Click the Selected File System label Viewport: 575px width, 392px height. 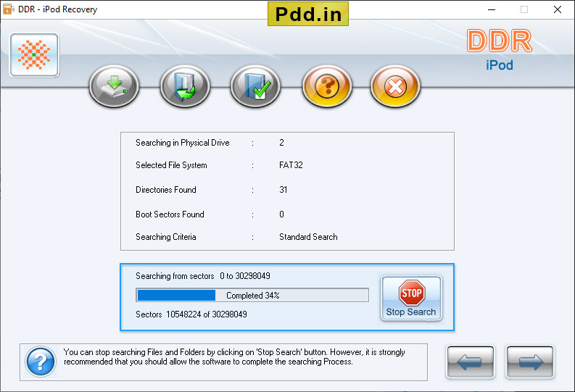(x=171, y=165)
